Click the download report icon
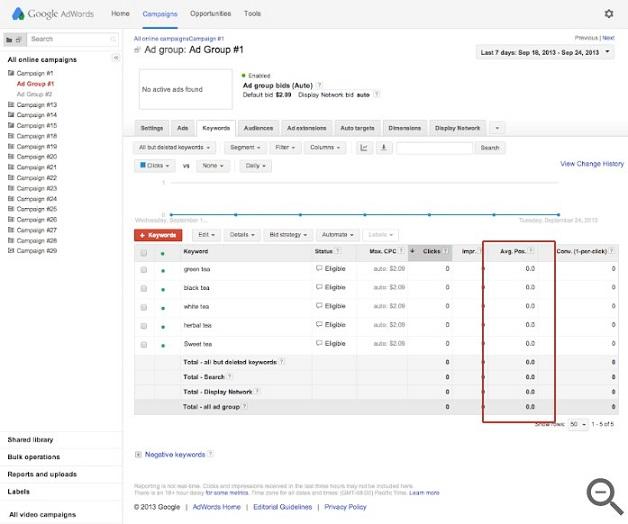Image resolution: width=628 pixels, height=524 pixels. [384, 147]
